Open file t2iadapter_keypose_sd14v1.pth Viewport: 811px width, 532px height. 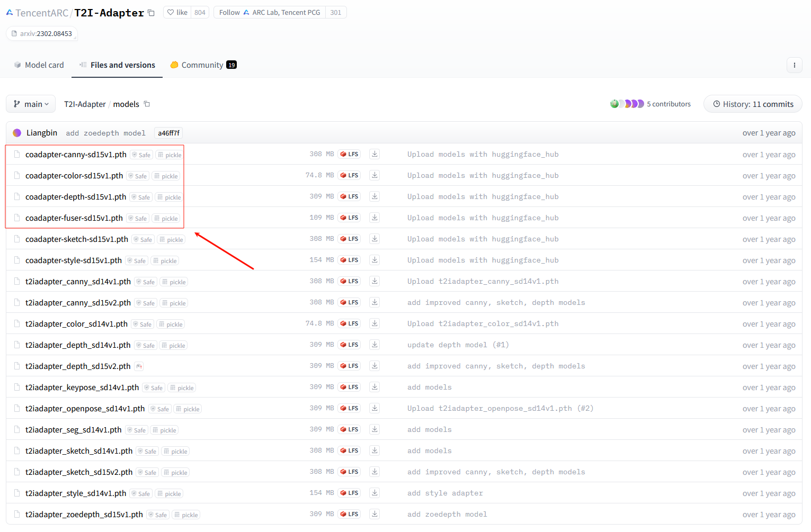coord(82,387)
